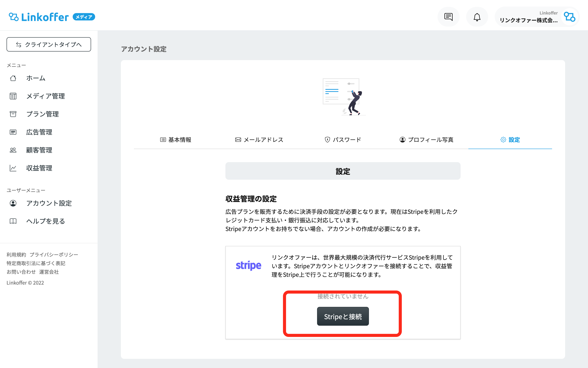588x368 pixels.
Task: Click the Linkoffer profile avatar icon
Action: (x=569, y=17)
